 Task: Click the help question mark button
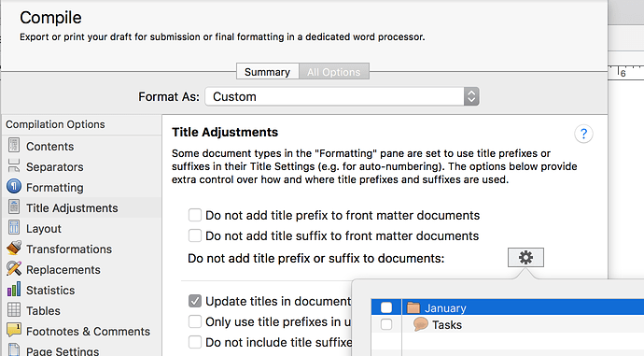(x=583, y=134)
